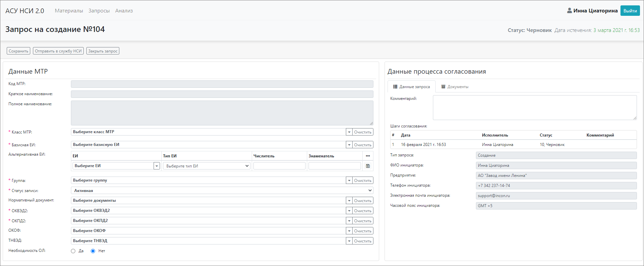The image size is (644, 266).
Task: Click the three-dots icon in table header
Action: click(x=368, y=156)
